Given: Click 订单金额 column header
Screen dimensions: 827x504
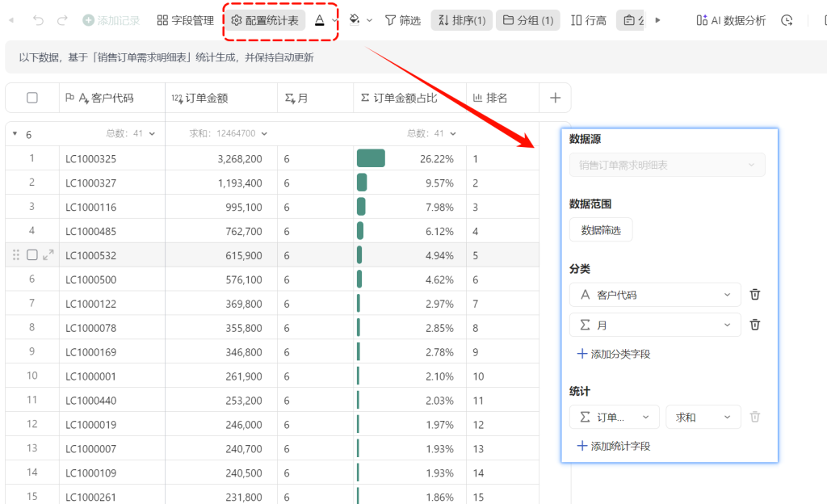Looking at the screenshot, I should tap(221, 98).
